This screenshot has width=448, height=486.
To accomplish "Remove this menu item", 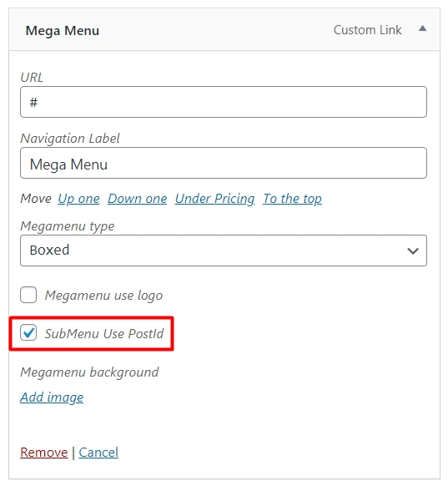I will coord(43,453).
